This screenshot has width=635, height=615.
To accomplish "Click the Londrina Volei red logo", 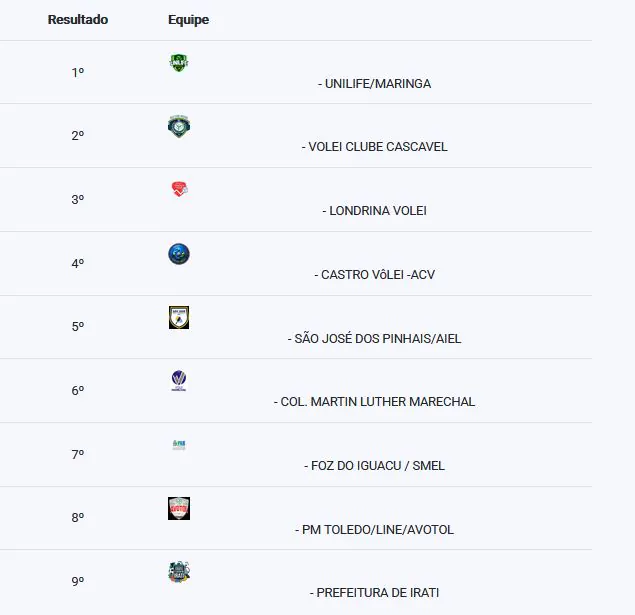I will [x=179, y=190].
